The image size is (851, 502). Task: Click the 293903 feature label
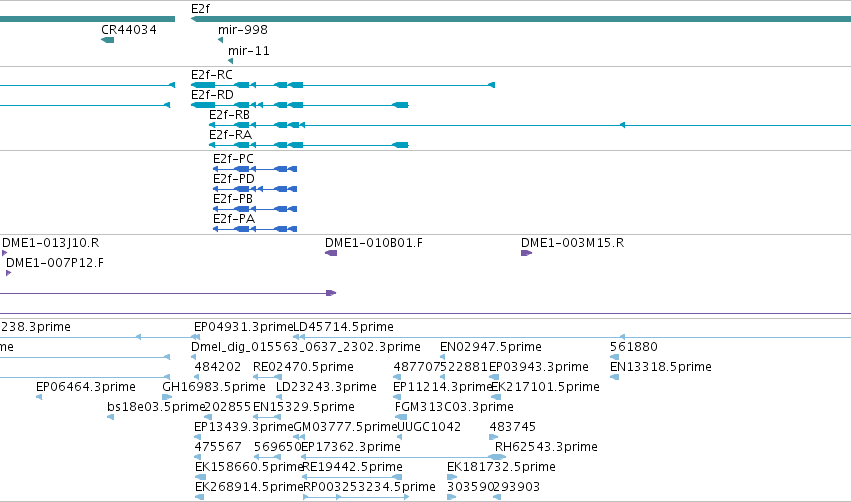pyautogui.click(x=516, y=487)
